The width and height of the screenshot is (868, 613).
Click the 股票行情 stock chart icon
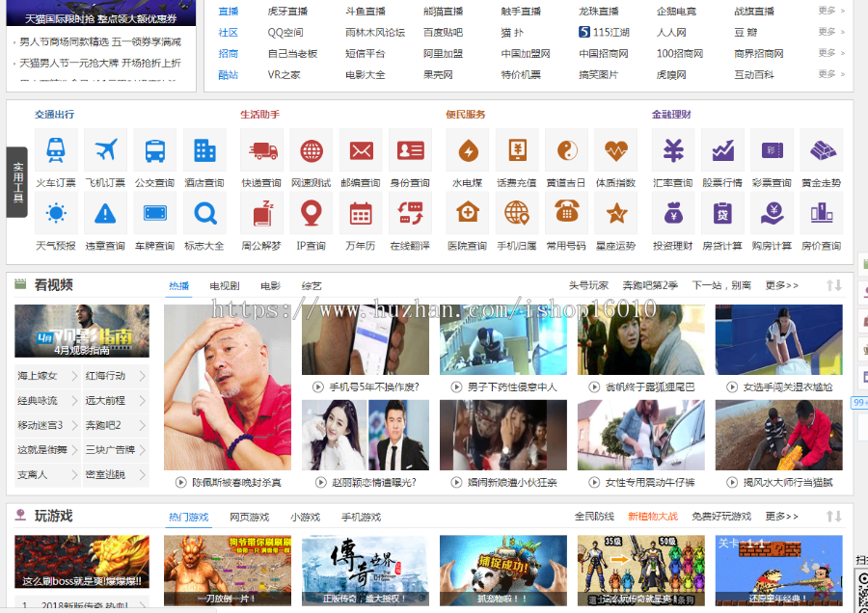[722, 150]
